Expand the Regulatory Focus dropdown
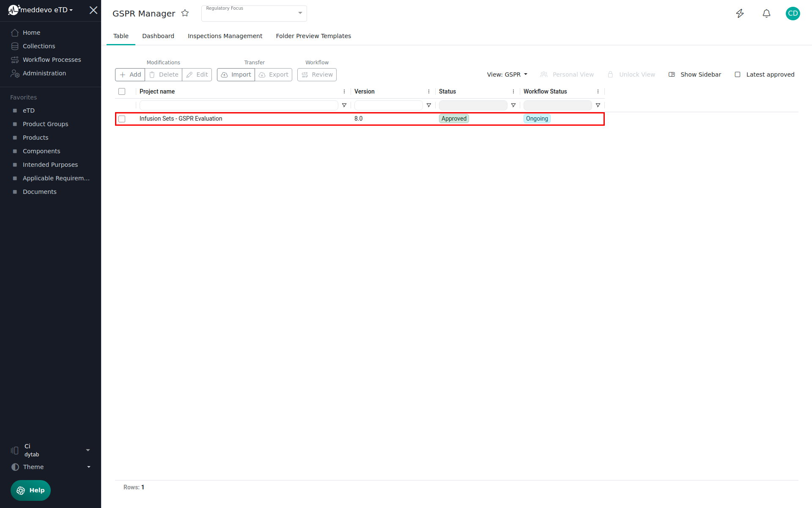This screenshot has width=812, height=508. coord(300,13)
